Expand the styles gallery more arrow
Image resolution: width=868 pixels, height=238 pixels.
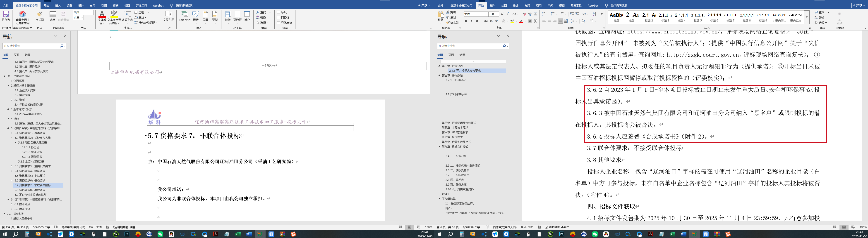(x=807, y=17)
